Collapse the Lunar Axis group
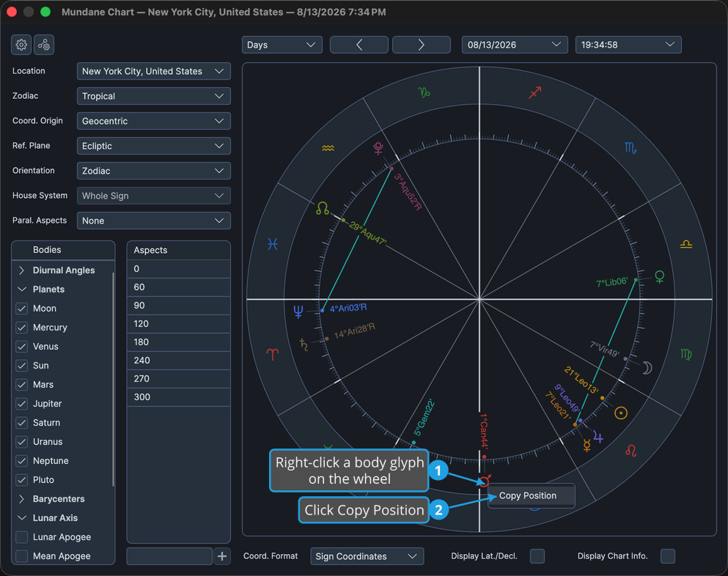 click(21, 518)
